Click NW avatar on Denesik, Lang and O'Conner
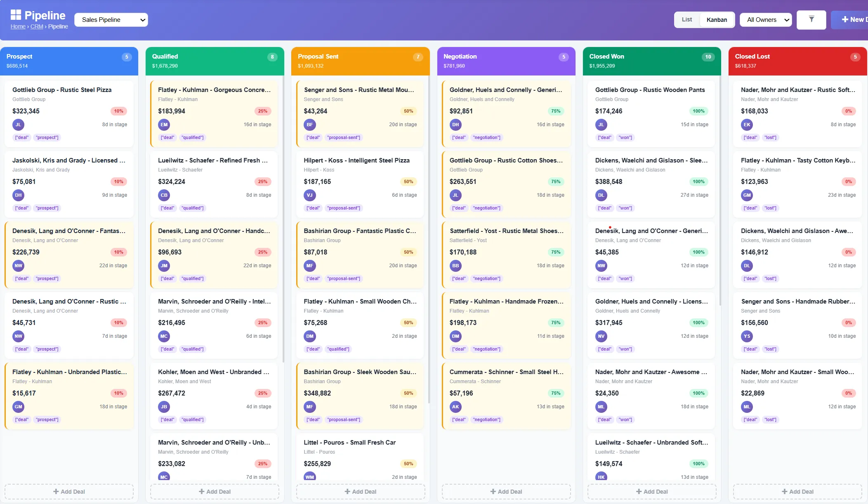This screenshot has height=504, width=868. click(18, 266)
